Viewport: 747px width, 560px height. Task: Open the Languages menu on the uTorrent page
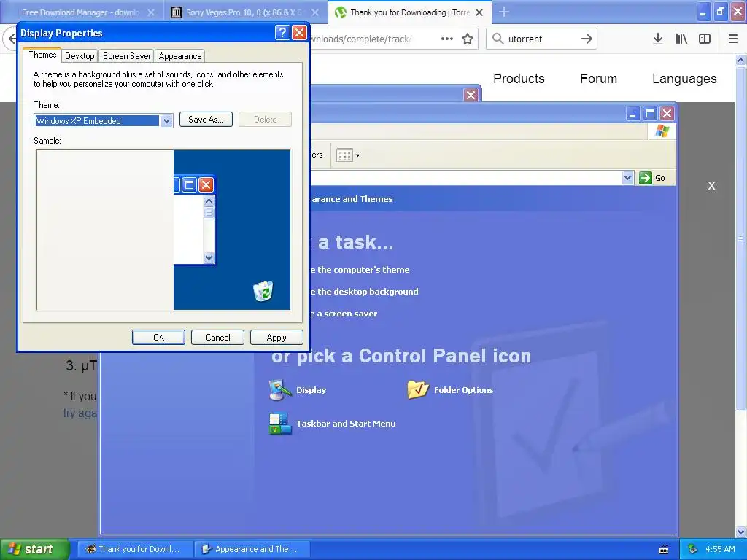coord(684,79)
